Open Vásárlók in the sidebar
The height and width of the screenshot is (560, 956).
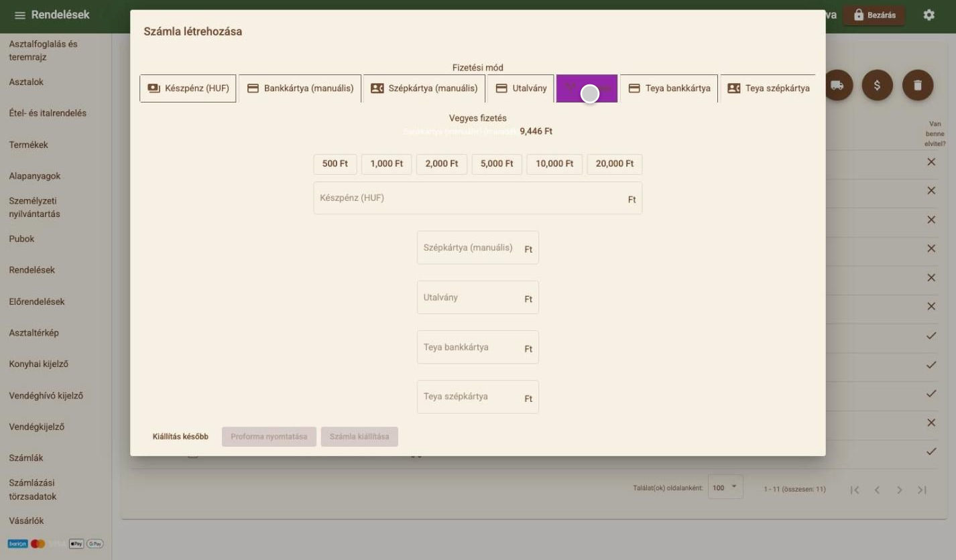[x=26, y=521]
